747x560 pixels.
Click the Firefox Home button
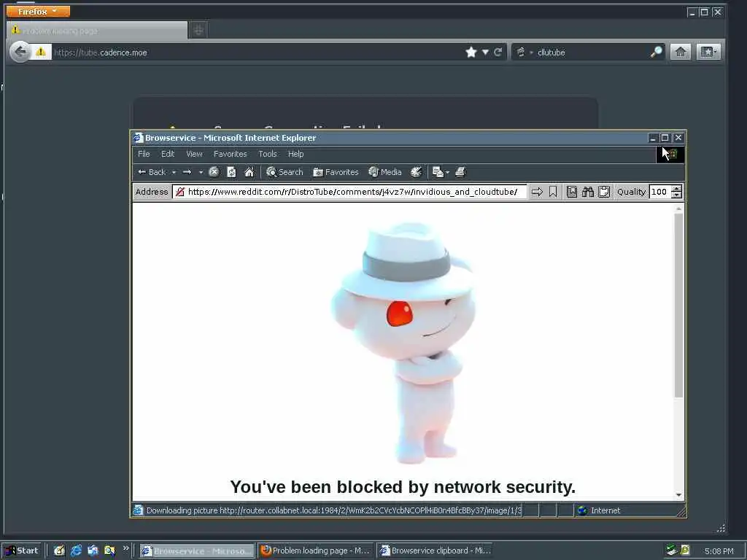click(681, 52)
